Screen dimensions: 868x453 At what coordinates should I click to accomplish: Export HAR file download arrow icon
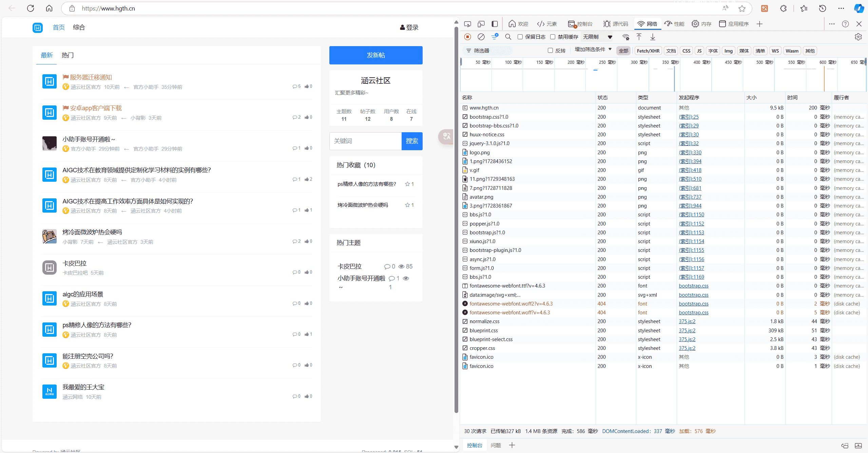653,37
